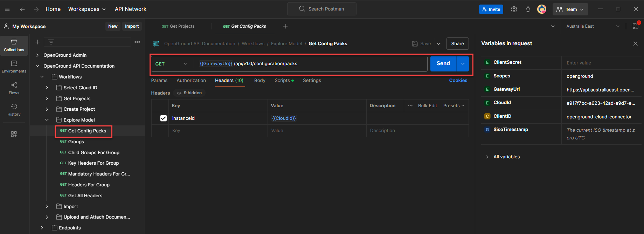Open the Authorization tab

191,81
